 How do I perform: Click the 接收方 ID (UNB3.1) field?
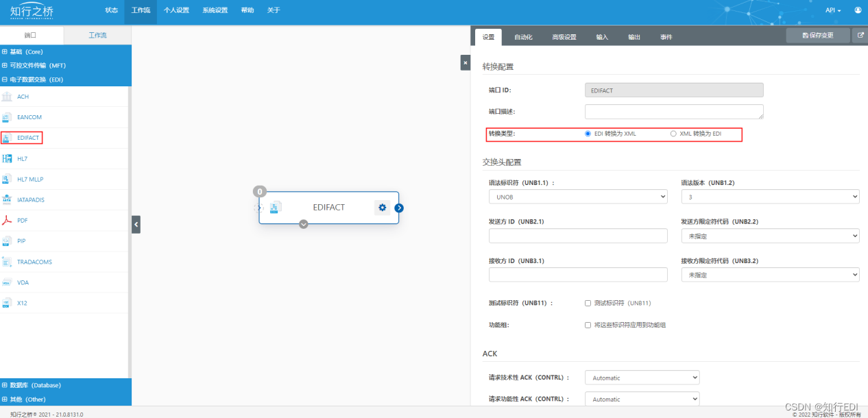pos(578,275)
